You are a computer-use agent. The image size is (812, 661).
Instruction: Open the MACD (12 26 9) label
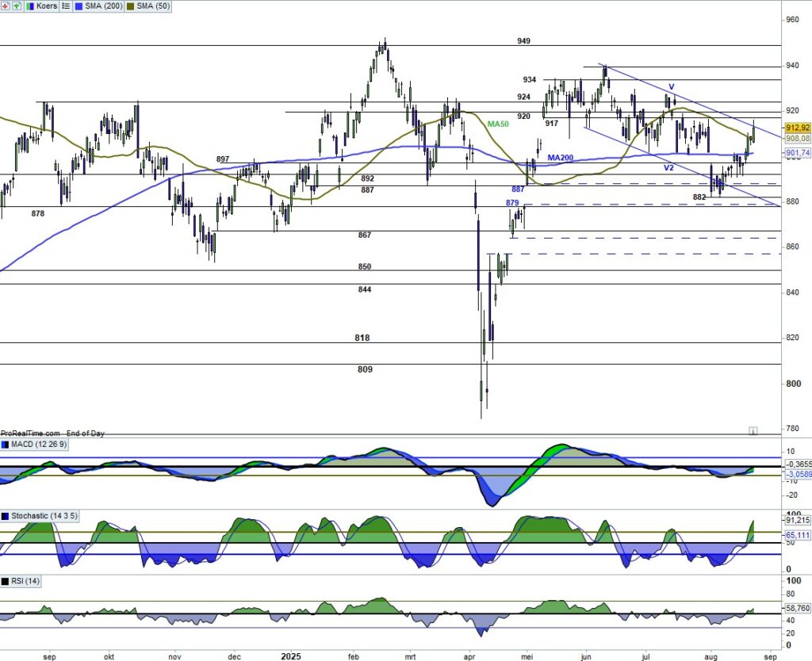click(40, 444)
